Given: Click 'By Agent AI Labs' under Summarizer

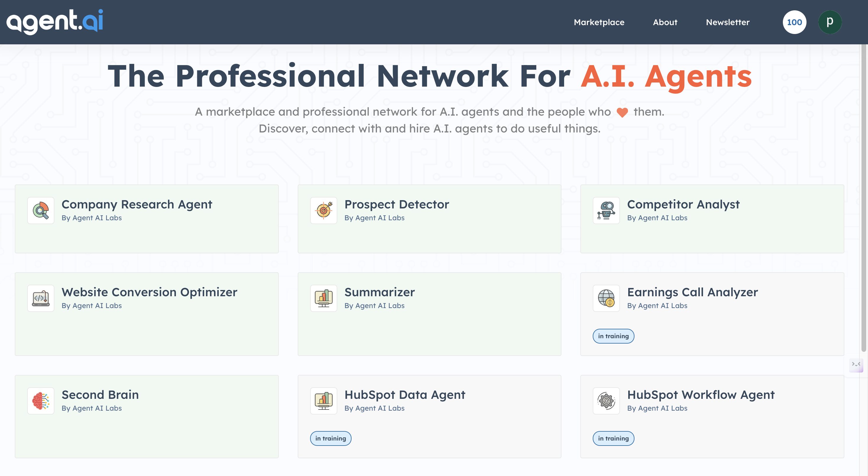Looking at the screenshot, I should tap(374, 305).
